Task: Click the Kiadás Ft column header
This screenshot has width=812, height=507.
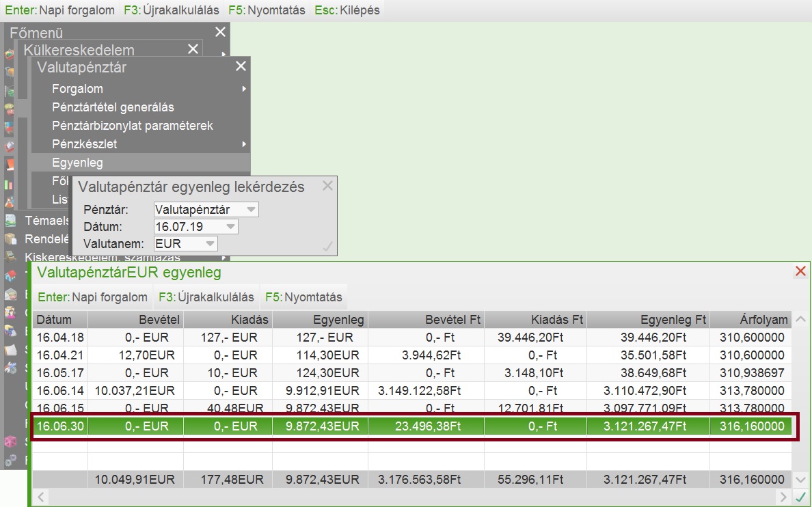Action: coord(535,320)
